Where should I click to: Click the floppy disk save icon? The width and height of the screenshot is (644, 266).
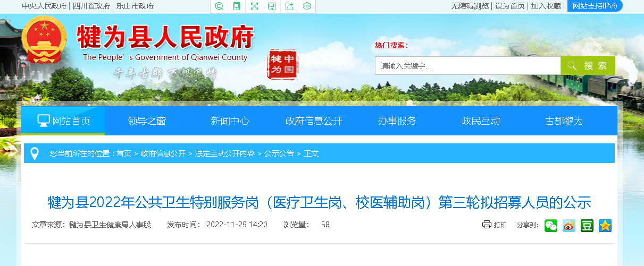(x=272, y=6)
